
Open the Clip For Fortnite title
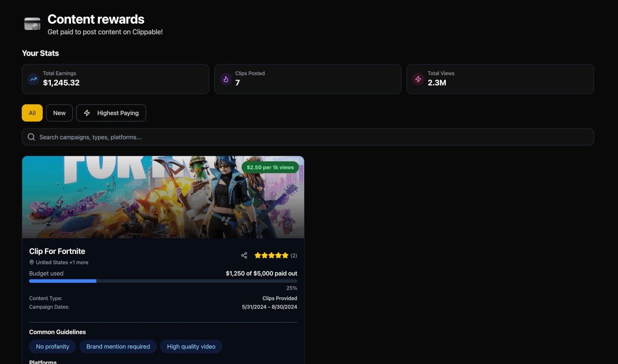coord(57,251)
